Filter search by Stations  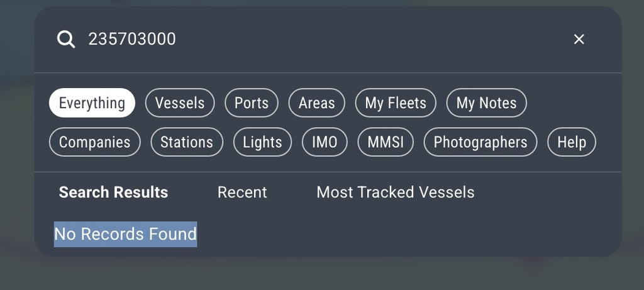(x=187, y=142)
